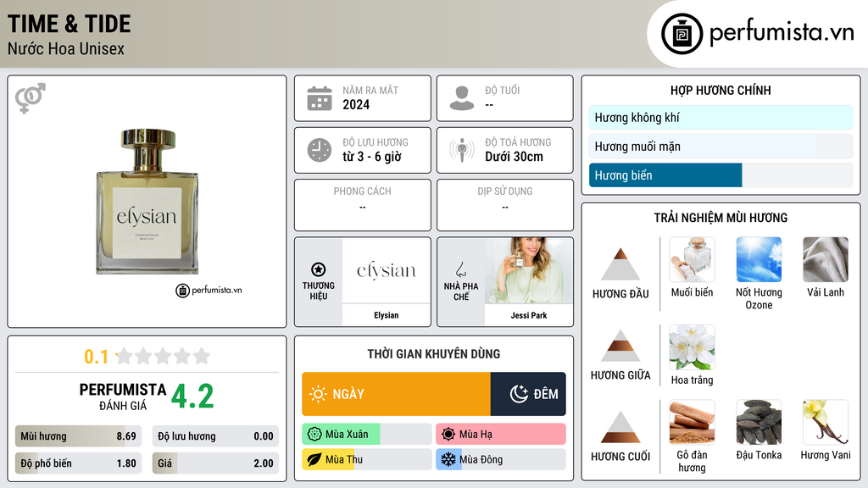Click the Perfumista đánh giá label
Screen dimensions: 868x488
123,396
